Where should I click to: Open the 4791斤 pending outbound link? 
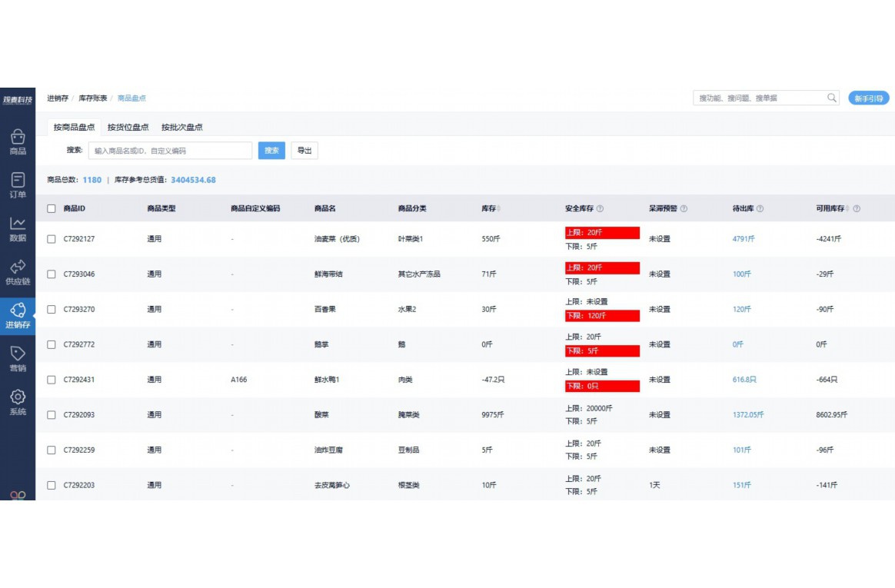click(743, 239)
